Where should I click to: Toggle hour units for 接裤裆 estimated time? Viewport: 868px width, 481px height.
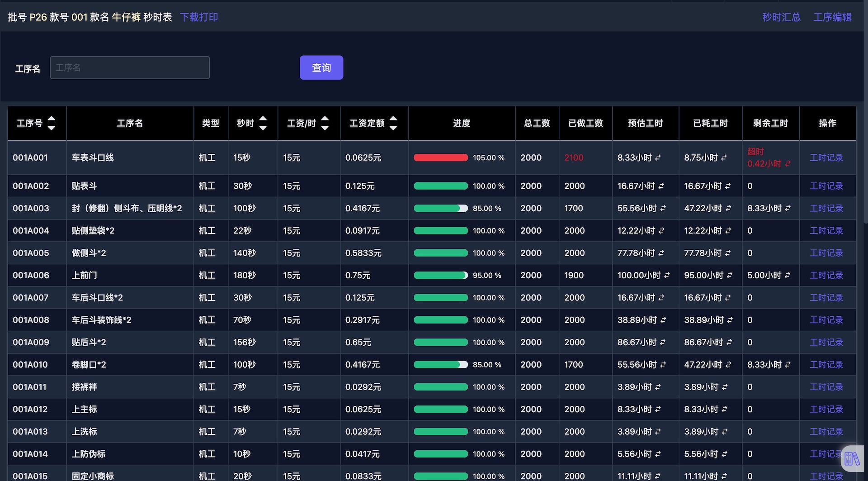click(x=658, y=387)
